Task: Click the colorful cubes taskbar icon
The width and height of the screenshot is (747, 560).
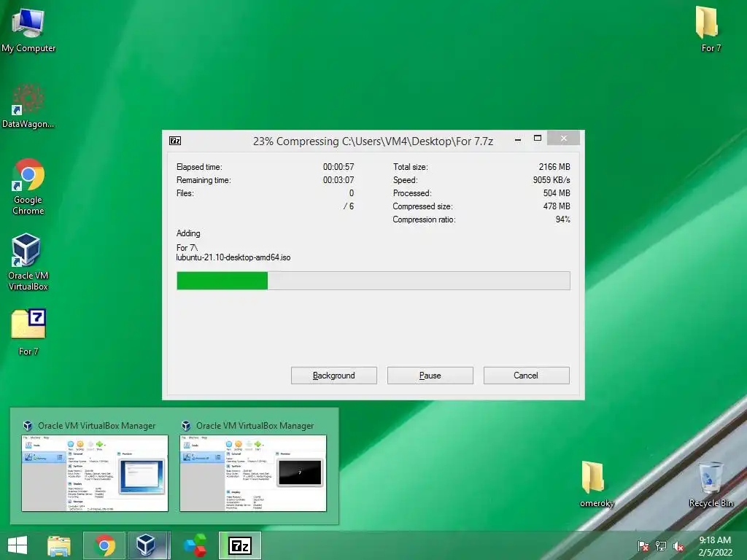Action: point(196,545)
